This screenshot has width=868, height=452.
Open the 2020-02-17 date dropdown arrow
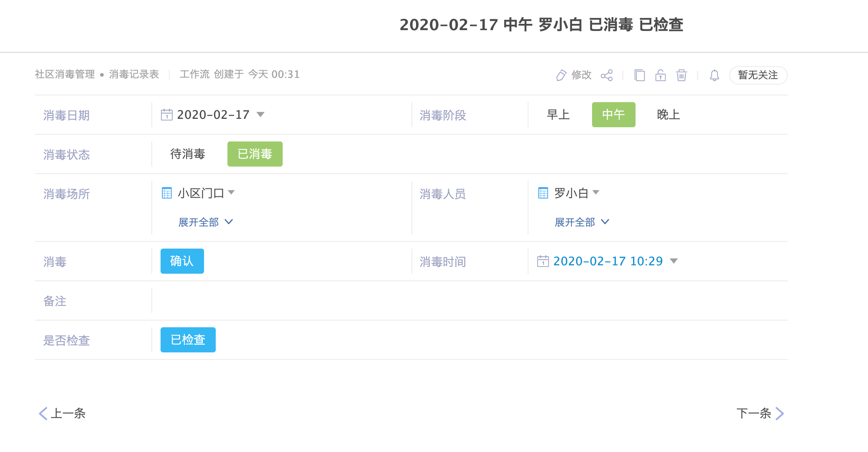pyautogui.click(x=260, y=115)
